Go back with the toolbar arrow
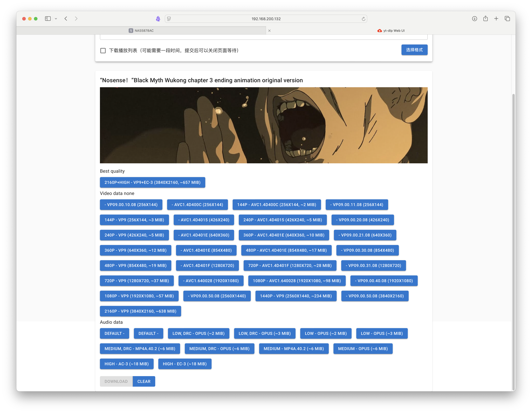The width and height of the screenshot is (532, 413). click(x=66, y=19)
